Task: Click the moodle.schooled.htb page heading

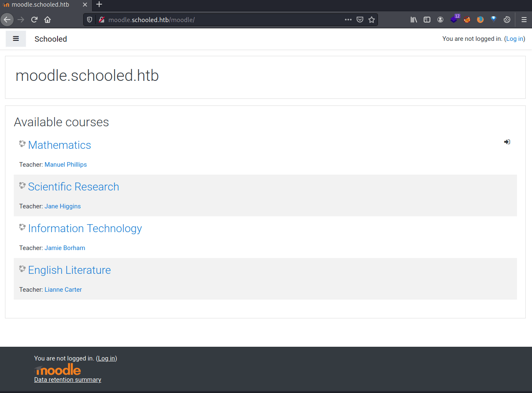Action: coord(87,76)
